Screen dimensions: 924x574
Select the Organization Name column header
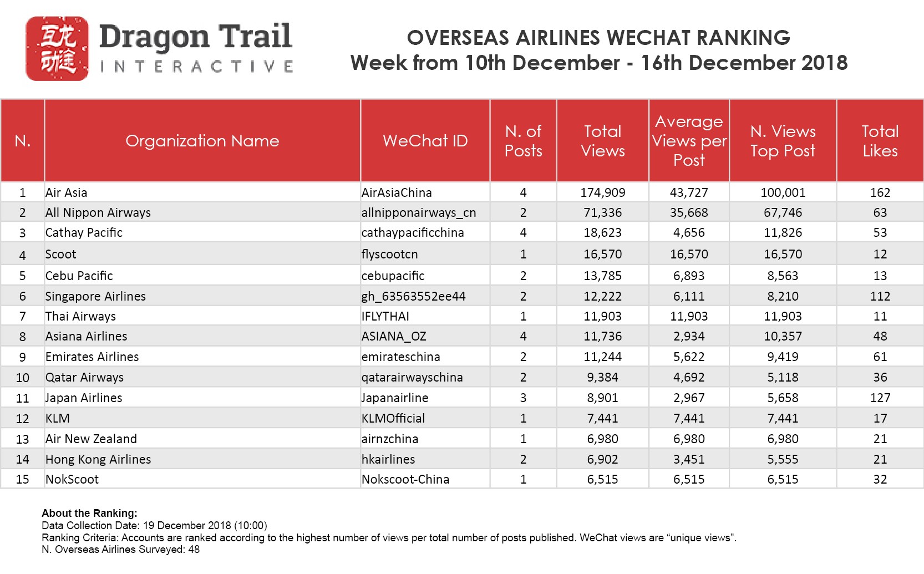click(202, 141)
